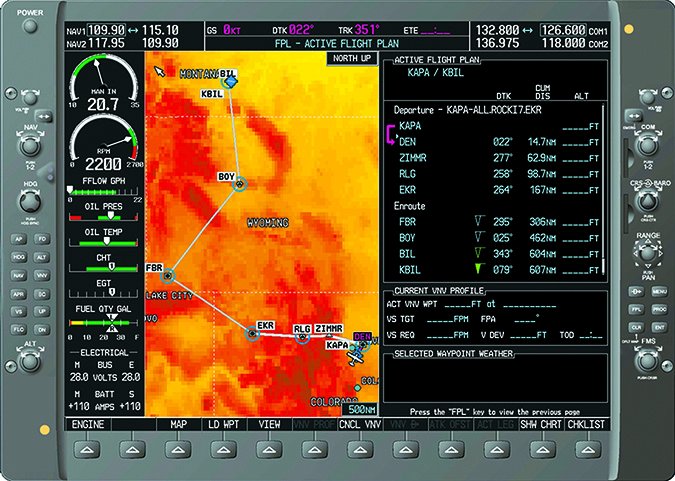Click the flight plan list scrollbar
Screen dimensions: 675x481
pyautogui.click(x=604, y=188)
